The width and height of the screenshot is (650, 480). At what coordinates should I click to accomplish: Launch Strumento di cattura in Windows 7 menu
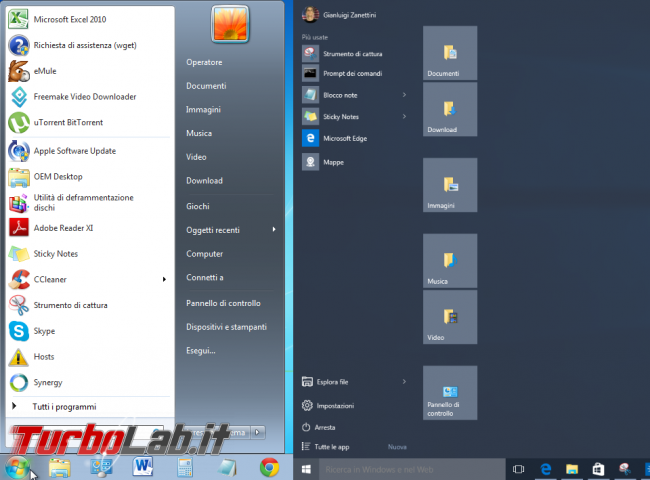coord(89,305)
